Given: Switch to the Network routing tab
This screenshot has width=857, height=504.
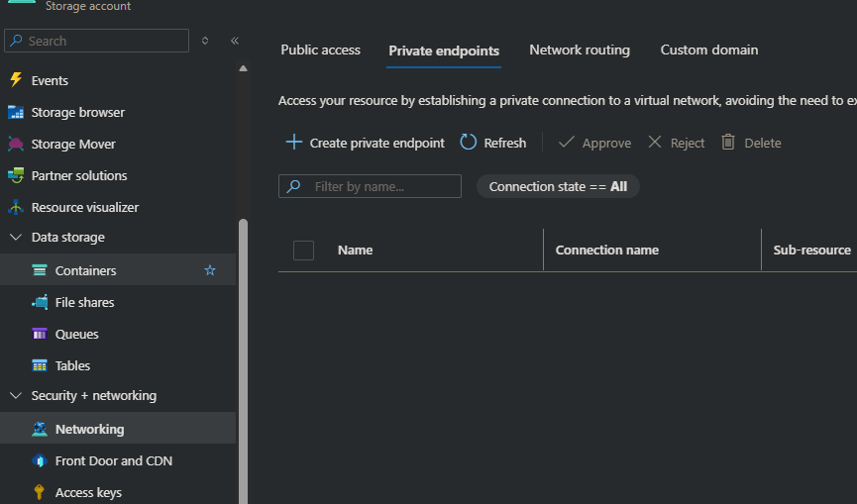Looking at the screenshot, I should (580, 50).
